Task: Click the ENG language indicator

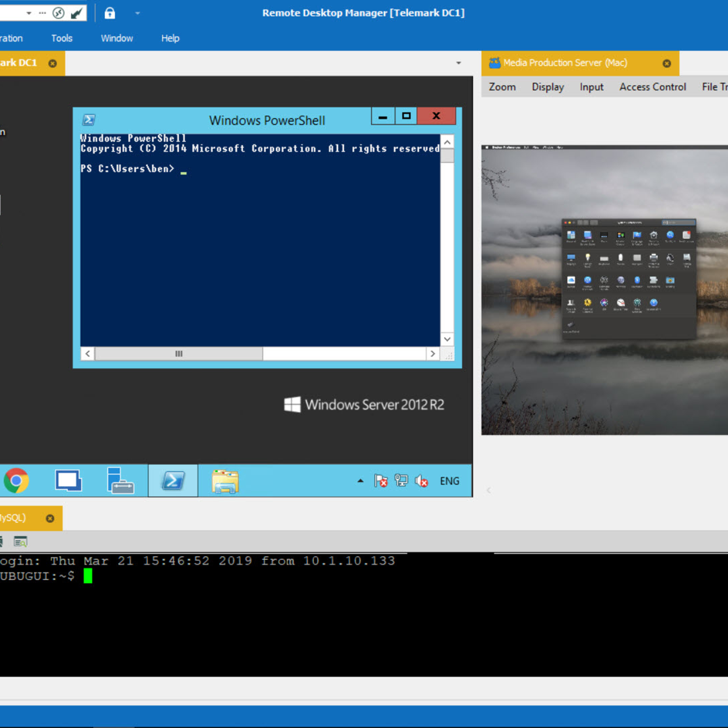Action: coord(450,481)
